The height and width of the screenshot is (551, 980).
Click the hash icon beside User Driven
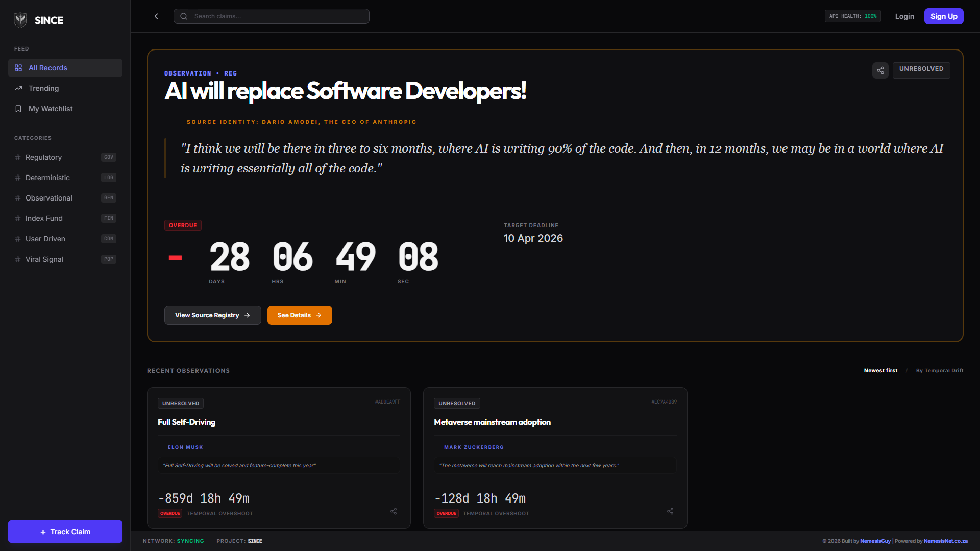click(x=18, y=239)
